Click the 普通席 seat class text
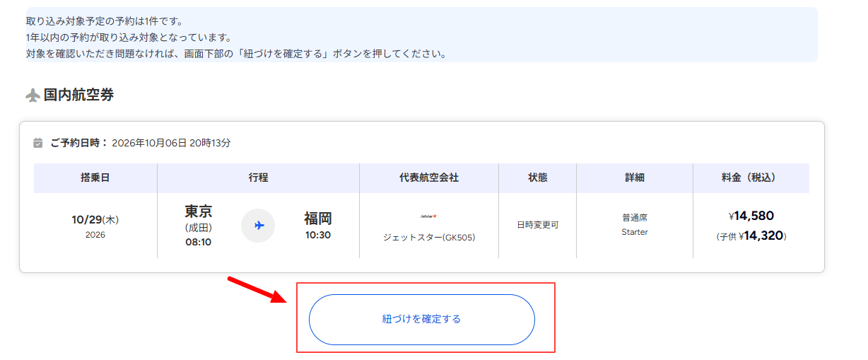The height and width of the screenshot is (360, 868). coord(635,218)
